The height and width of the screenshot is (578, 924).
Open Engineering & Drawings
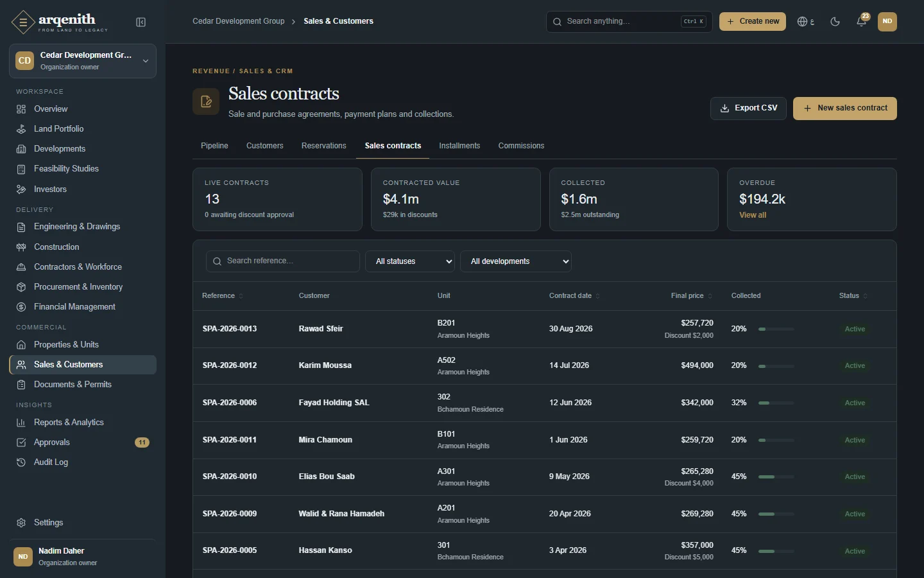point(83,227)
